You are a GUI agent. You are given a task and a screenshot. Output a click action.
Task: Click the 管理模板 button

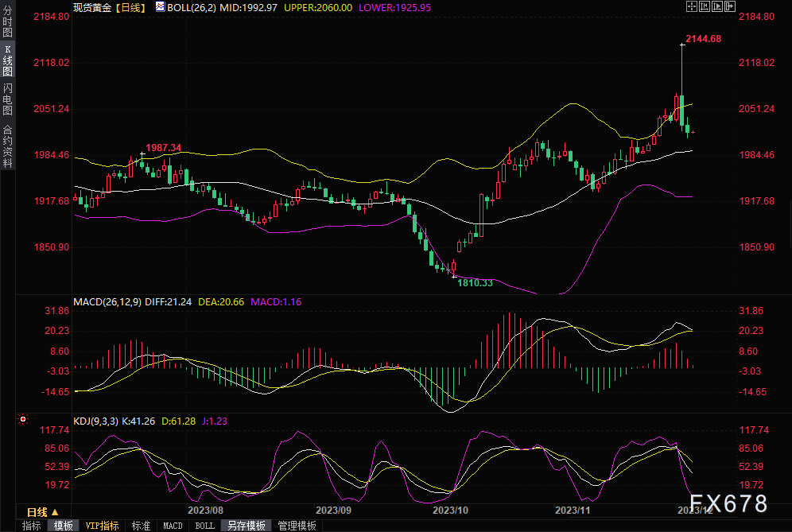click(295, 526)
